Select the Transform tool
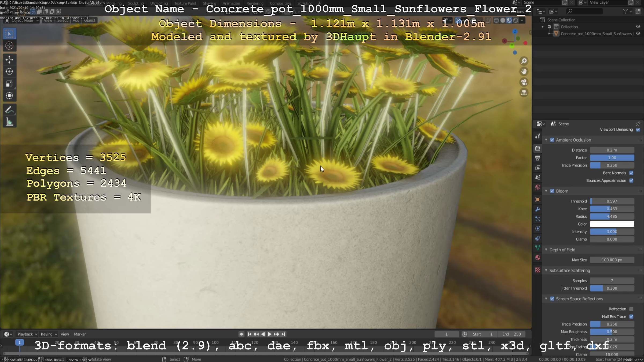The width and height of the screenshot is (644, 362). click(9, 96)
